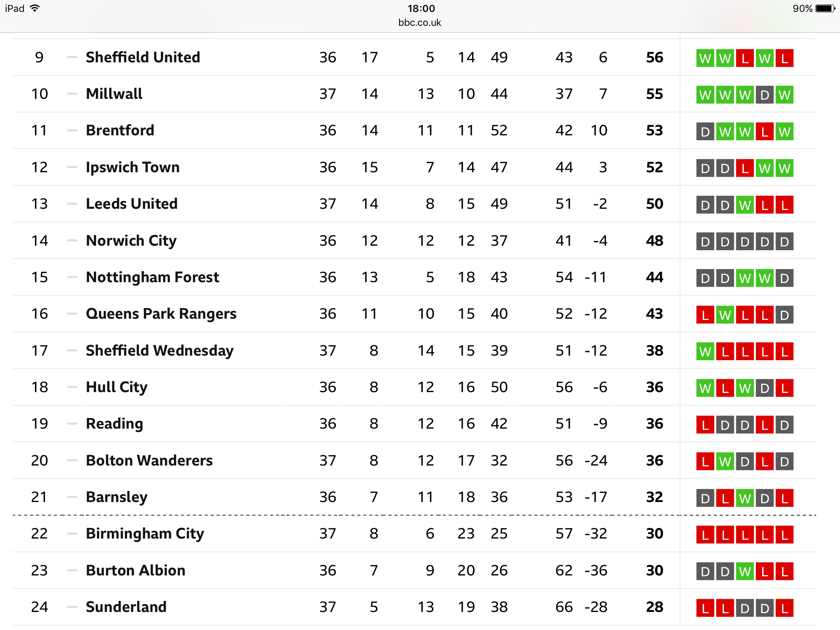Screen dimensions: 840x630
Task: Tap the bbc.co.uk address bar
Action: click(420, 23)
